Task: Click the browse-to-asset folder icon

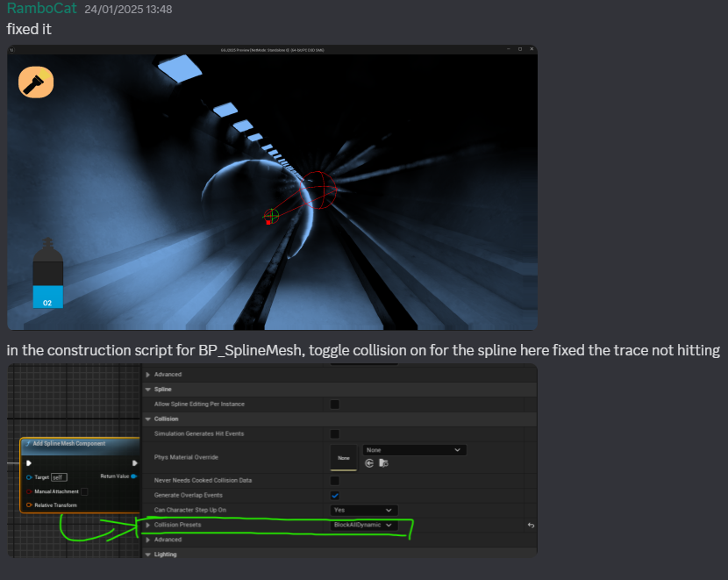Action: 383,462
